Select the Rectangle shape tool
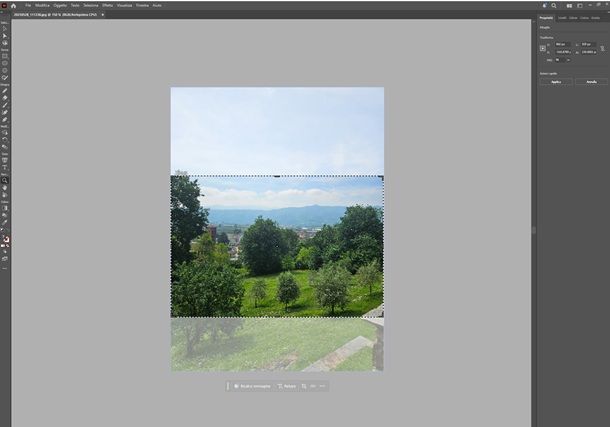The image size is (610, 427). pyautogui.click(x=5, y=56)
